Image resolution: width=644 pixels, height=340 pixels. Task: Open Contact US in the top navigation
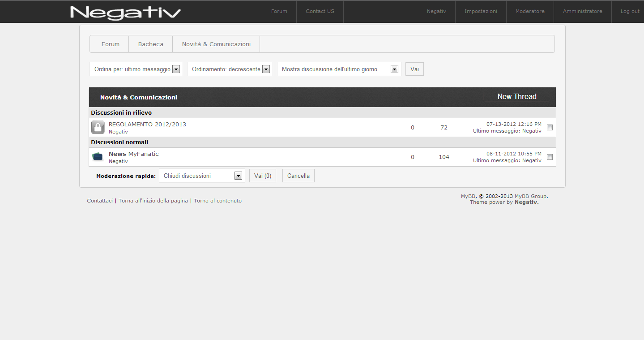[x=320, y=11]
